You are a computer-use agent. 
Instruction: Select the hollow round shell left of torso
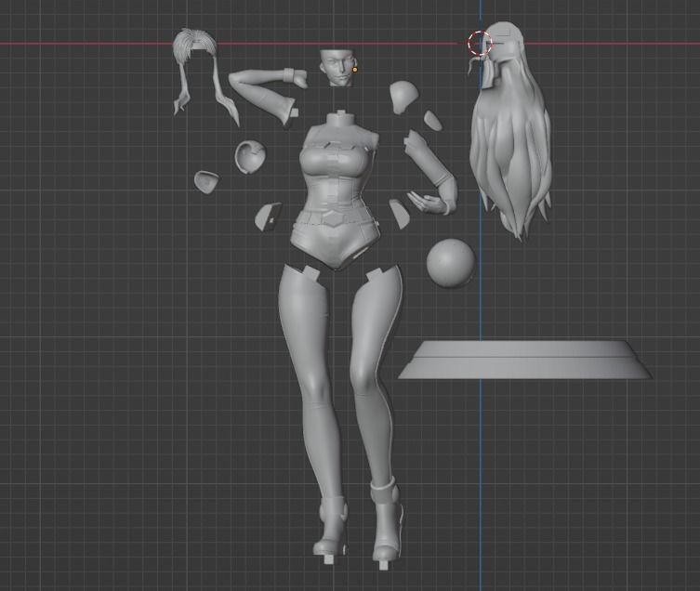click(250, 157)
